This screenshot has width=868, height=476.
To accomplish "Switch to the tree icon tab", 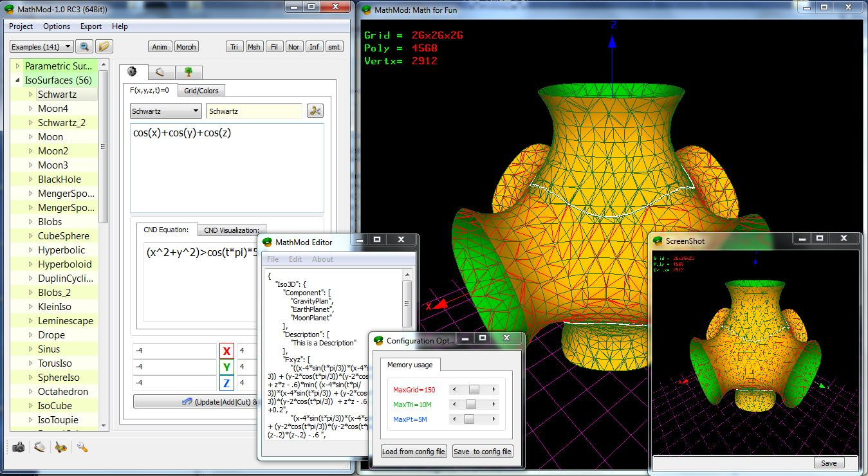I will (x=188, y=72).
